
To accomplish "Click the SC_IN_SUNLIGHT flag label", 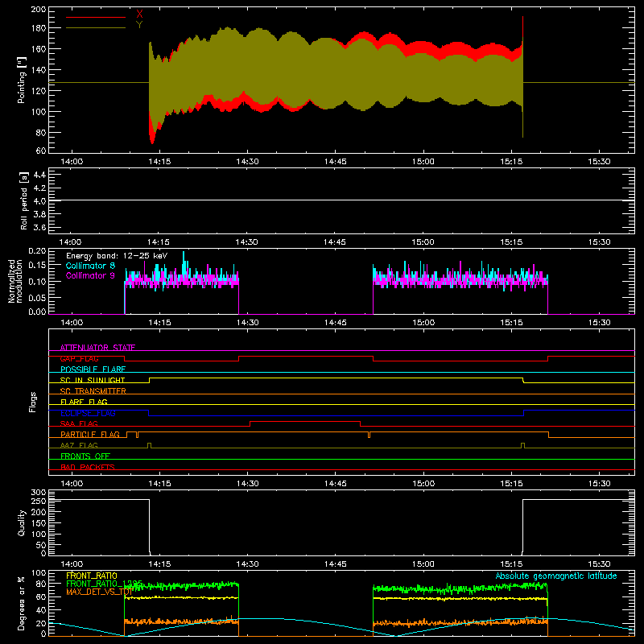I will coord(93,380).
